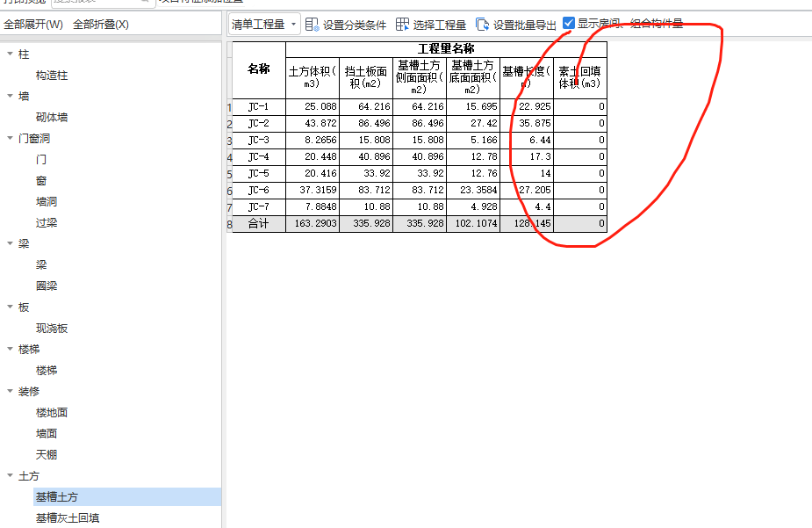
Task: Select 过梁 in the tree
Action: point(47,223)
